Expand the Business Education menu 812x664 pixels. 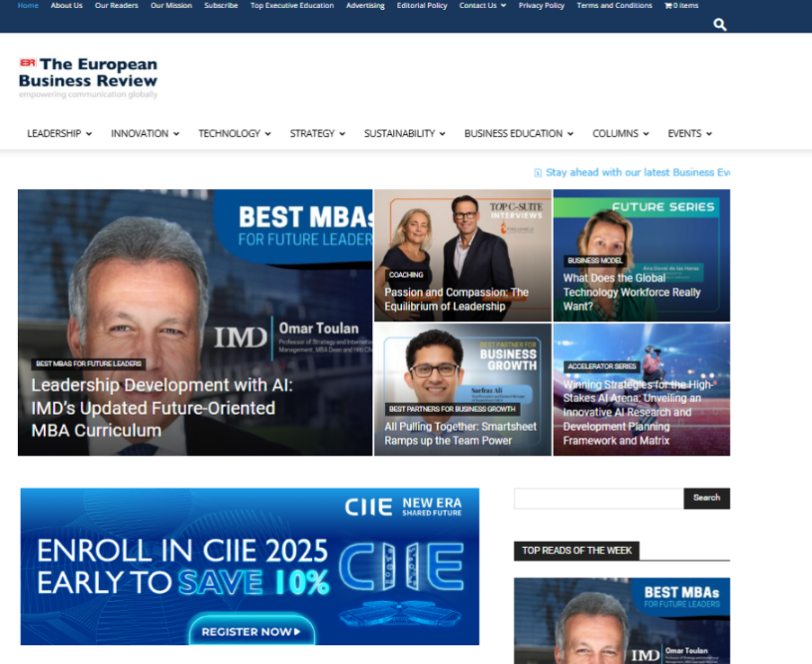pyautogui.click(x=518, y=134)
